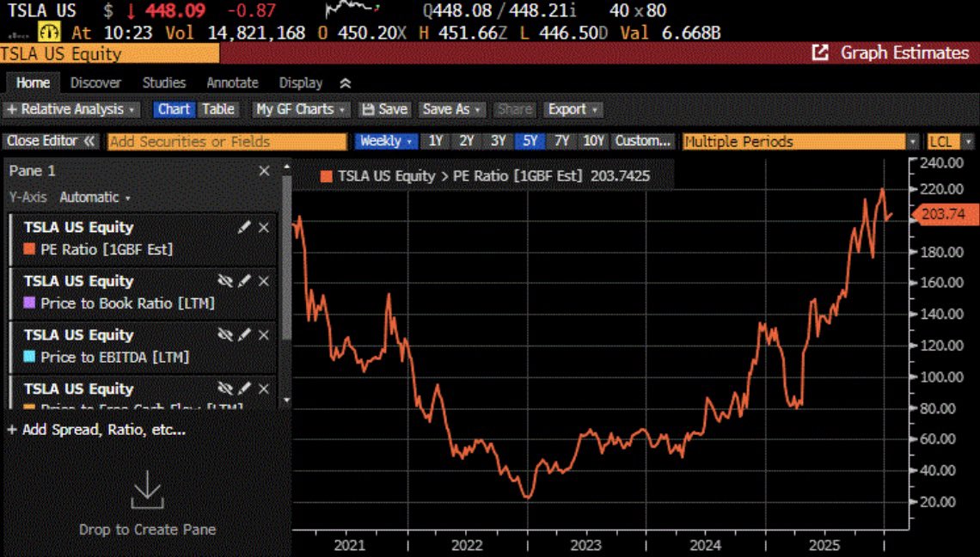Click the scroll-down arrow of series list
980x557 pixels.
pyautogui.click(x=287, y=400)
